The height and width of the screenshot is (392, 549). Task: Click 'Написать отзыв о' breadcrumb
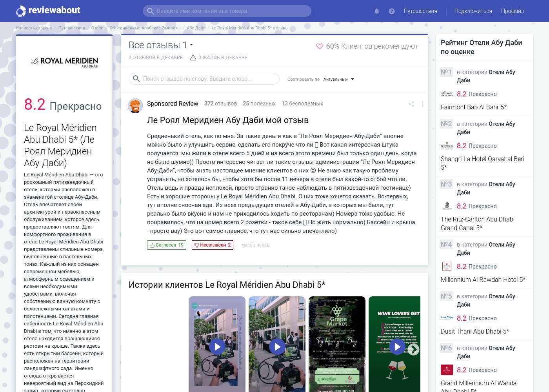tap(34, 28)
